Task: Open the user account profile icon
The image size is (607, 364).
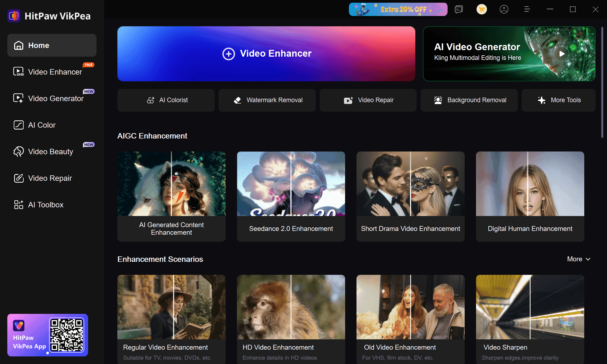Action: pos(504,9)
